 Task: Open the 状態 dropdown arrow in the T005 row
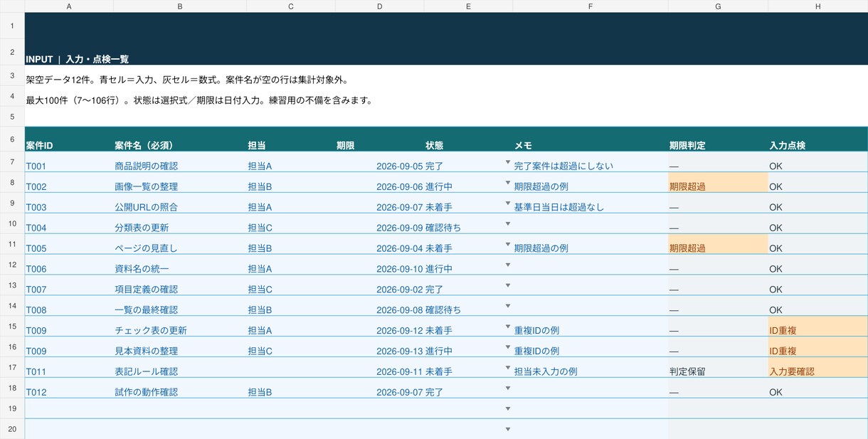pyautogui.click(x=508, y=245)
